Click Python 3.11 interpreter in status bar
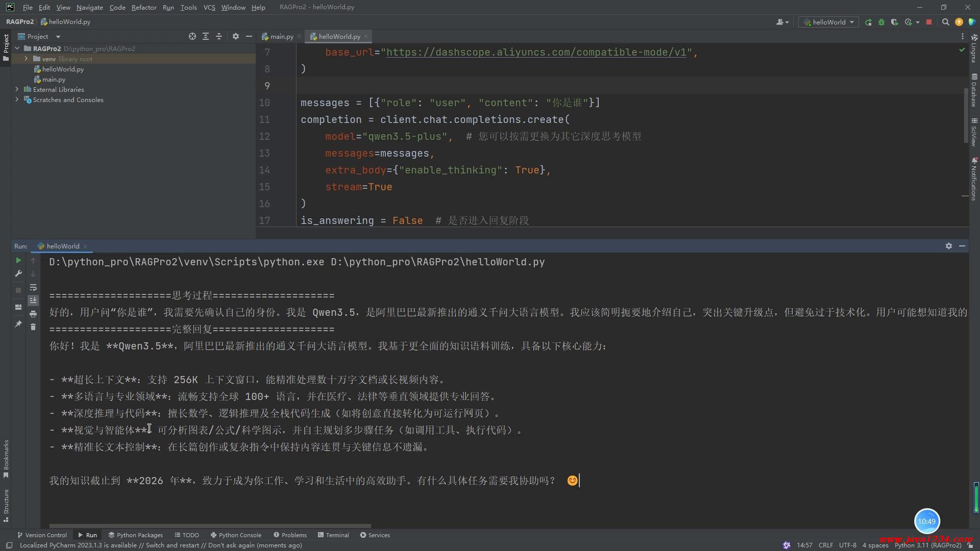The width and height of the screenshot is (980, 551). [x=927, y=545]
